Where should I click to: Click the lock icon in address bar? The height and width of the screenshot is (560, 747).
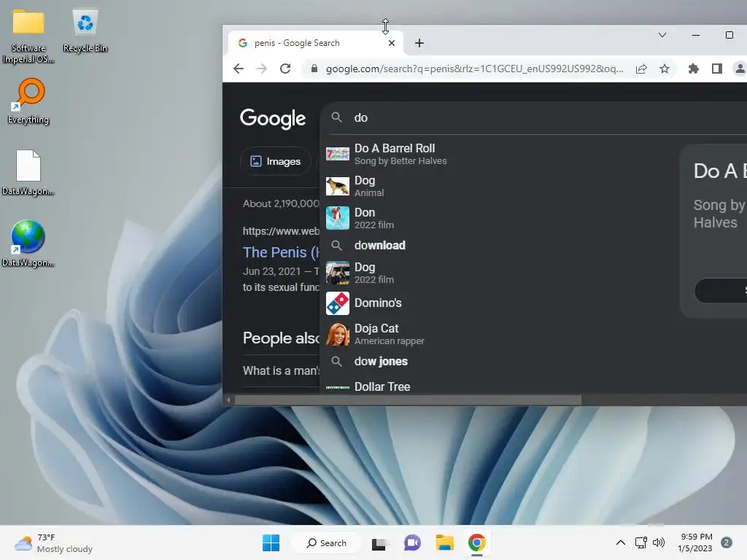314,69
